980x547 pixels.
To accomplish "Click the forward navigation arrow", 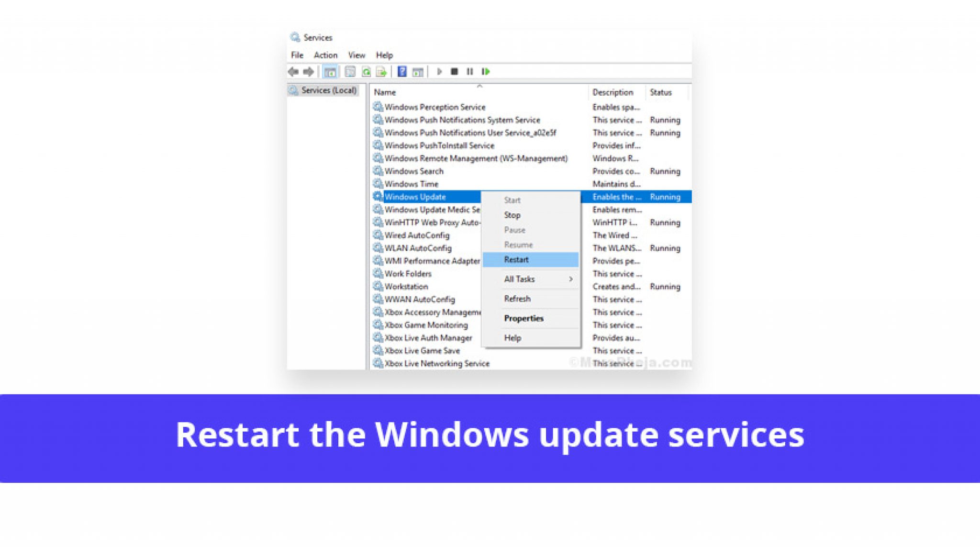I will click(309, 72).
